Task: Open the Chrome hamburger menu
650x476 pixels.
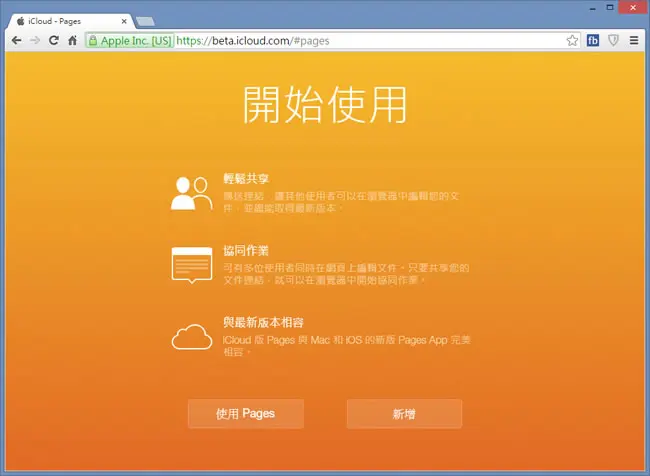Action: click(634, 40)
